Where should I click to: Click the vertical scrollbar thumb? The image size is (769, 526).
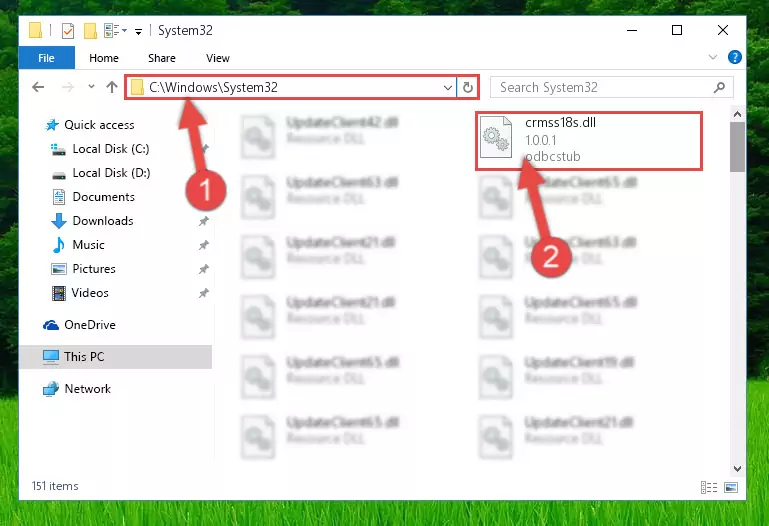737,147
